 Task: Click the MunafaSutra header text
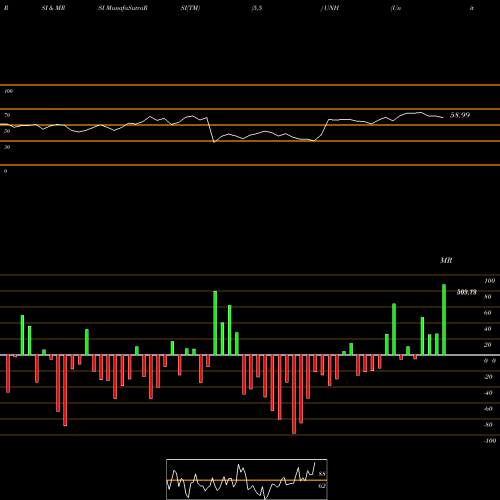pos(123,8)
